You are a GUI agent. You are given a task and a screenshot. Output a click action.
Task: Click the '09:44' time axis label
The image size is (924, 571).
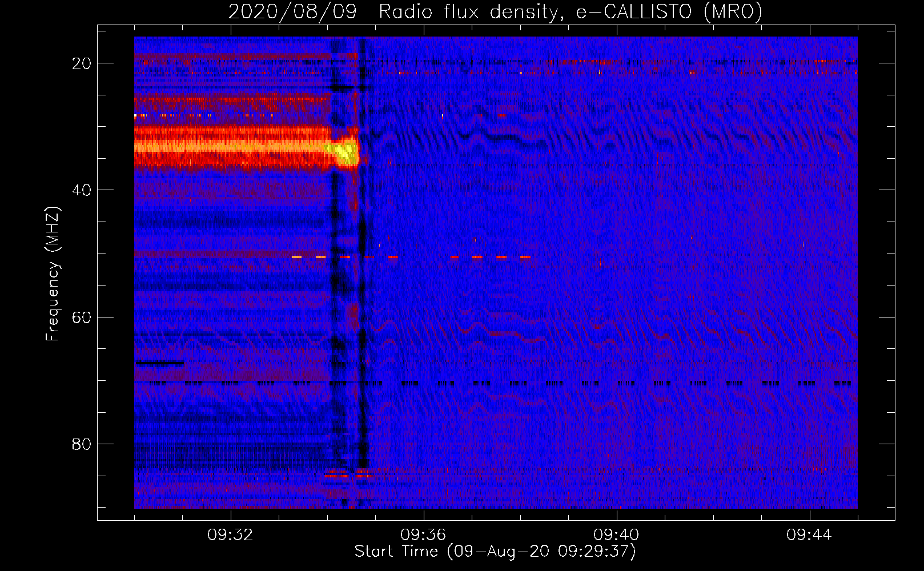click(809, 535)
